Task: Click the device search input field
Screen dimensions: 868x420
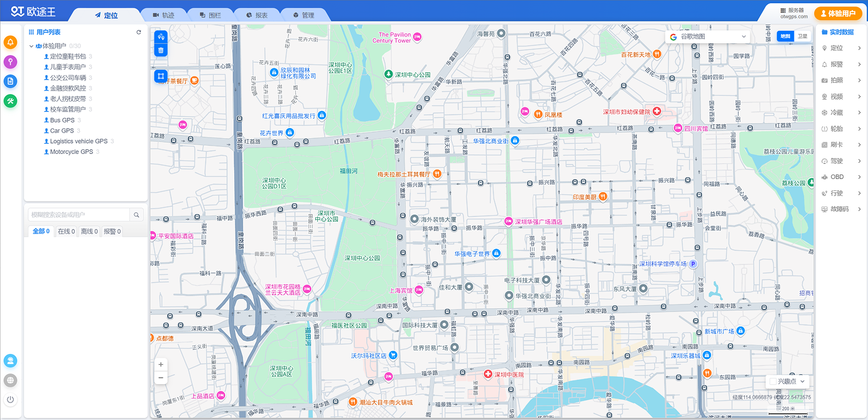Action: tap(79, 215)
